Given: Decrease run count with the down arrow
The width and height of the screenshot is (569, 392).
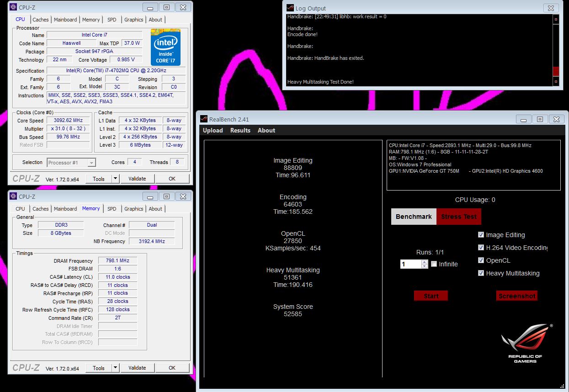Looking at the screenshot, I should click(425, 266).
